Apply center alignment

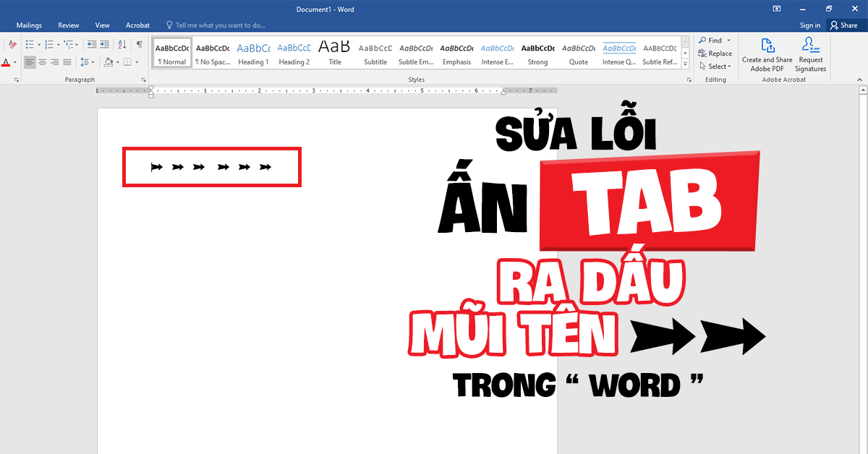43,61
